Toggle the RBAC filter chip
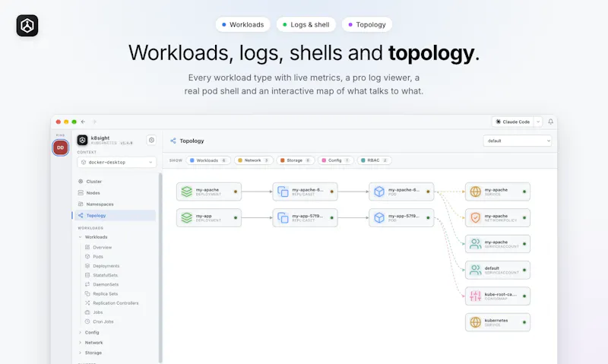 click(x=374, y=160)
